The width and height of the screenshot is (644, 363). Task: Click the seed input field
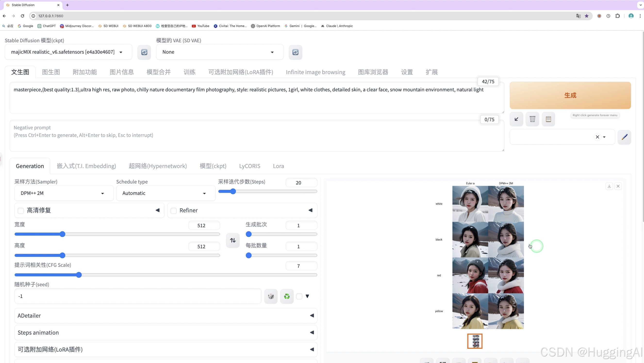[138, 296]
